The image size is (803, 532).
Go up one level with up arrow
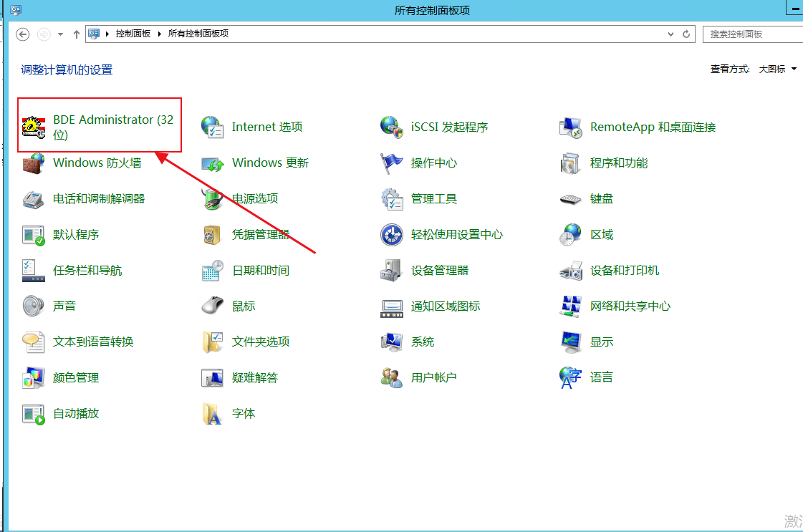click(77, 34)
